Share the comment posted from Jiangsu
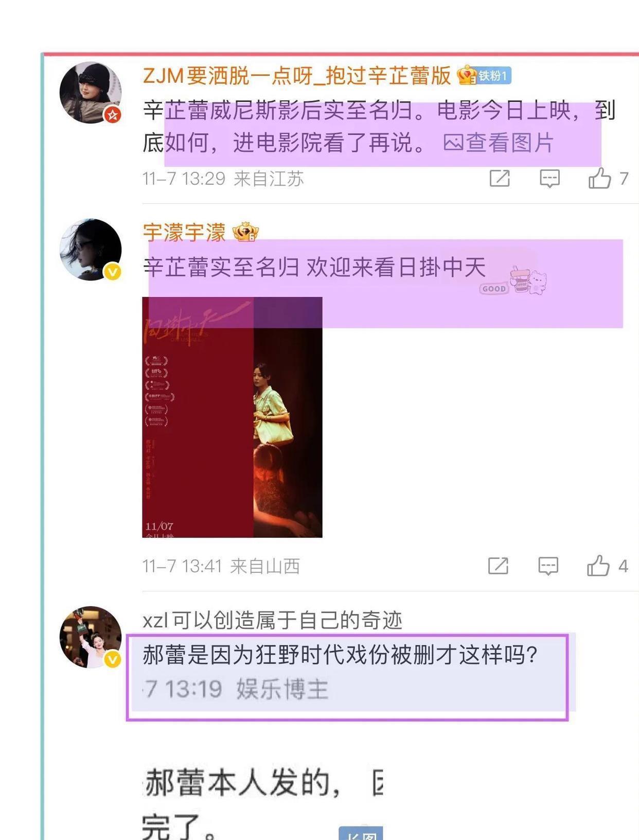The image size is (639, 840). (500, 178)
